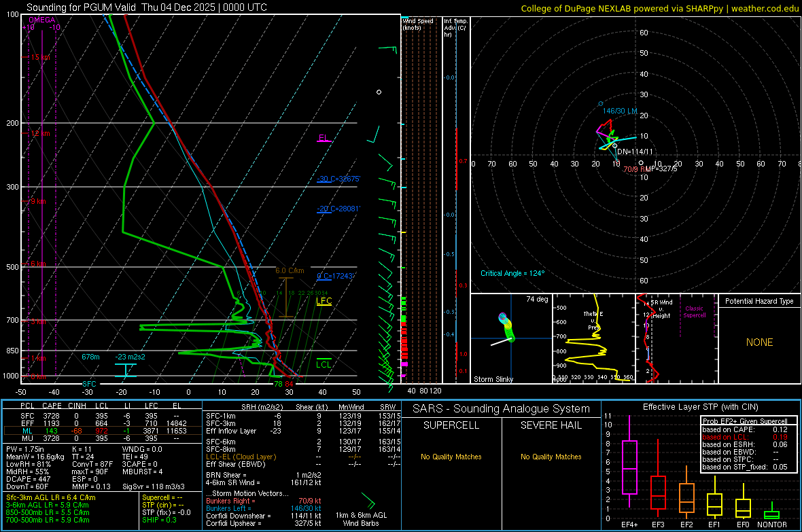Click the 0 C=17243' freezing level label
This screenshot has height=532, width=802.
(335, 276)
